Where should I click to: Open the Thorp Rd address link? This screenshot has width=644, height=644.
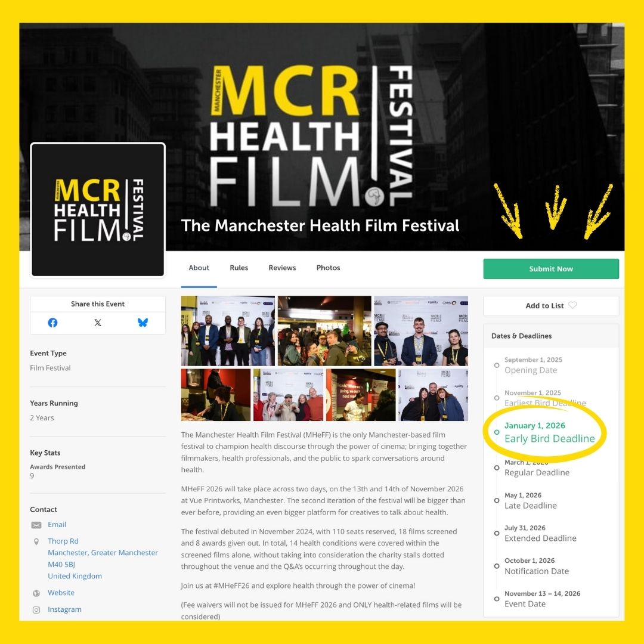click(x=63, y=541)
